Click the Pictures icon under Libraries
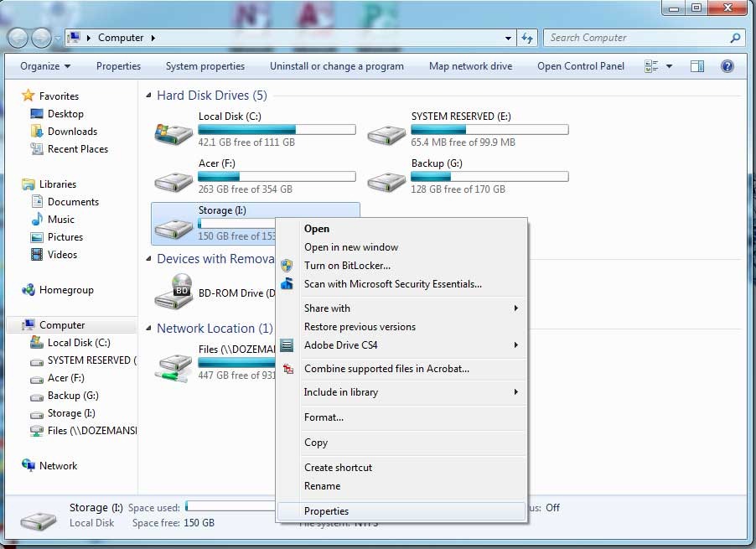The image size is (756, 549). 37,237
